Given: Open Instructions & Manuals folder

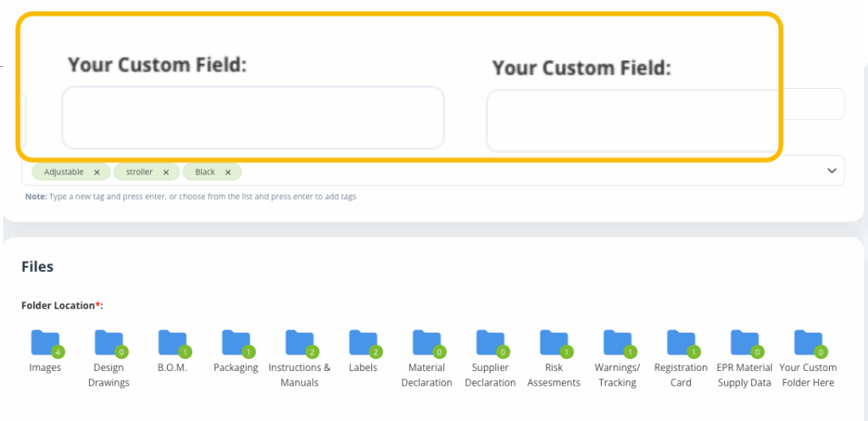Looking at the screenshot, I should (x=300, y=343).
